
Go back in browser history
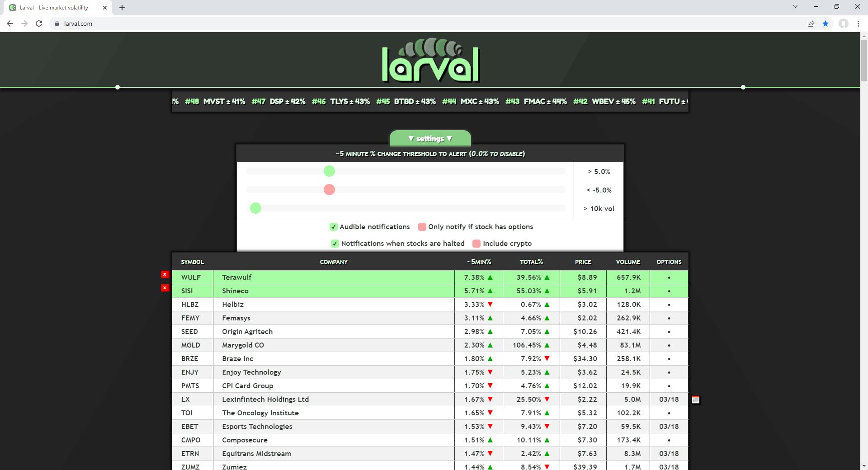coord(10,23)
